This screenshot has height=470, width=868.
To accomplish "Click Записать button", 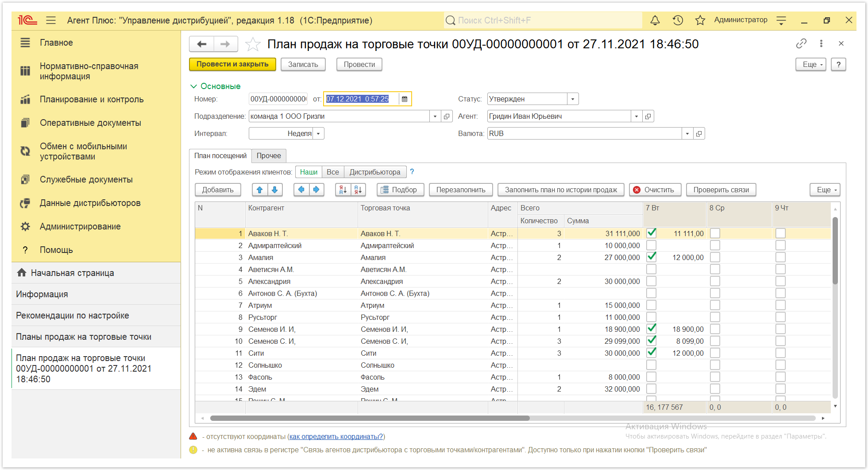I will [303, 64].
